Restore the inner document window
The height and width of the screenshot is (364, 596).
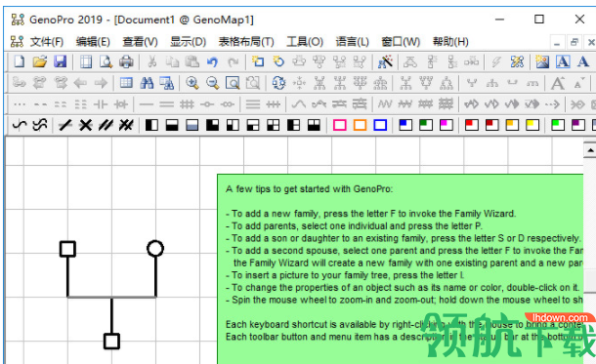pyautogui.click(x=575, y=42)
